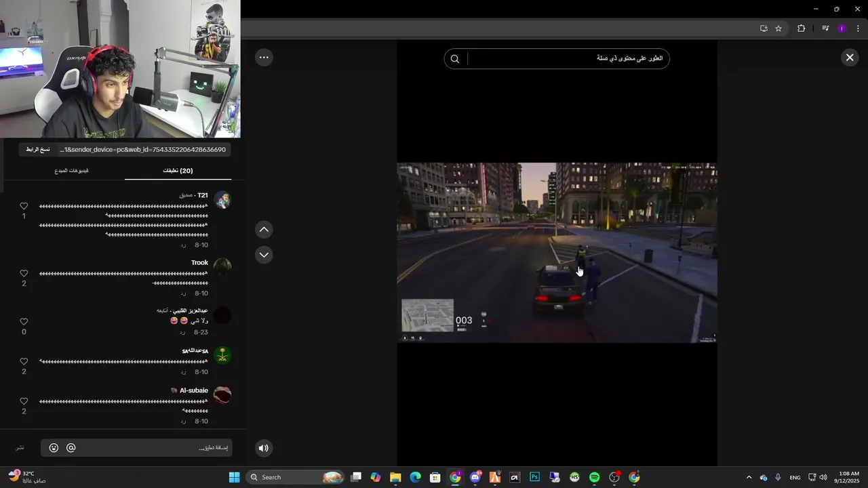Image resolution: width=868 pixels, height=488 pixels.
Task: Click the microphone icon in system tray
Action: pyautogui.click(x=778, y=477)
